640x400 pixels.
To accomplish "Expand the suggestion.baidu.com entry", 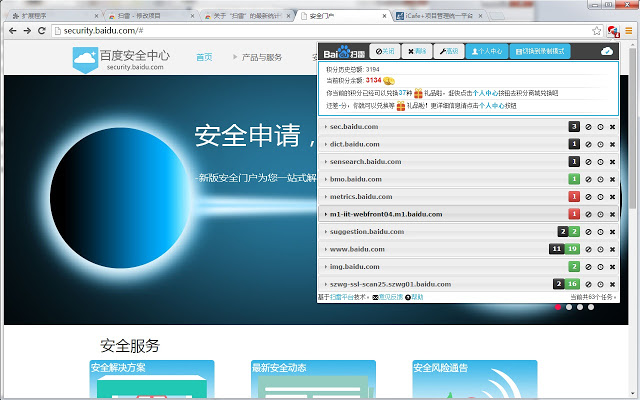I will coord(326,232).
